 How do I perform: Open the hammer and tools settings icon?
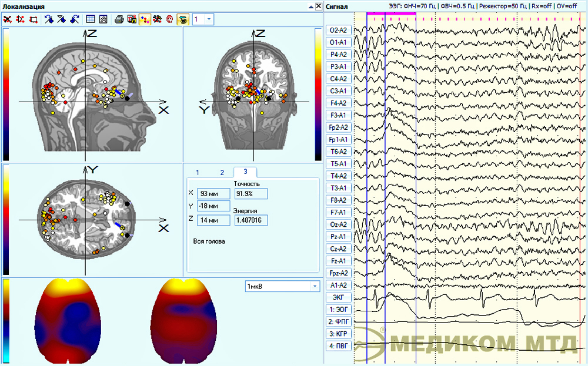click(158, 19)
